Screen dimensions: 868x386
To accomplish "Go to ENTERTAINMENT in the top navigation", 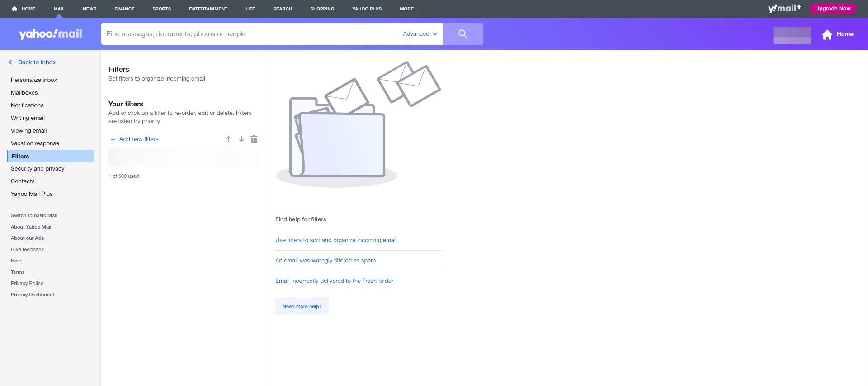I will (x=208, y=9).
